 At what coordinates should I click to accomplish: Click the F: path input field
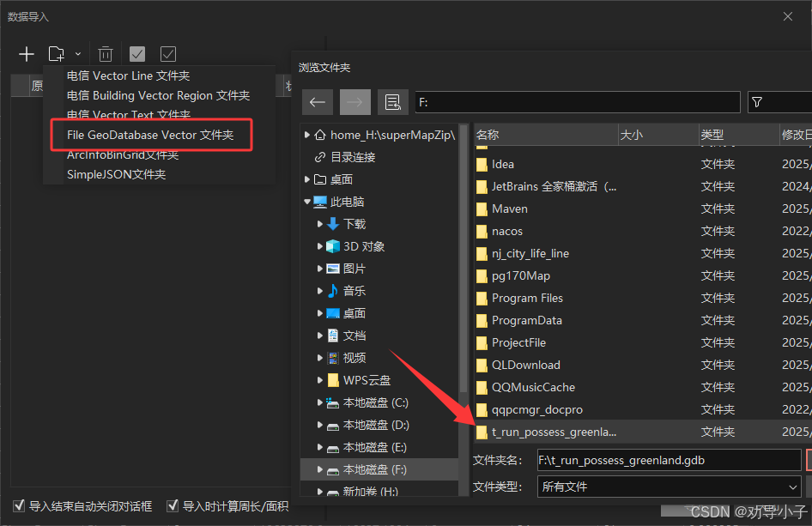click(578, 102)
